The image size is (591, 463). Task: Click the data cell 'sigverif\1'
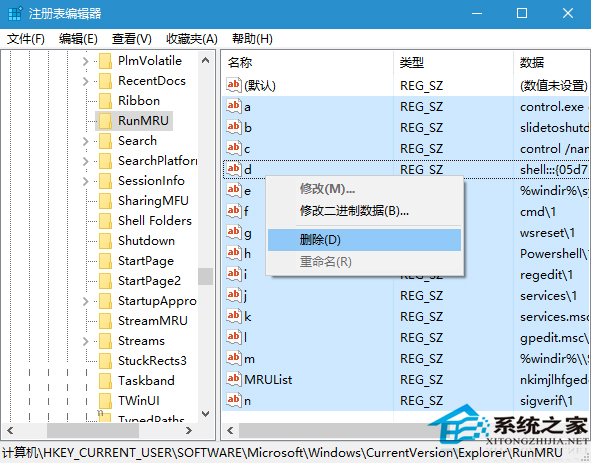[x=547, y=401]
